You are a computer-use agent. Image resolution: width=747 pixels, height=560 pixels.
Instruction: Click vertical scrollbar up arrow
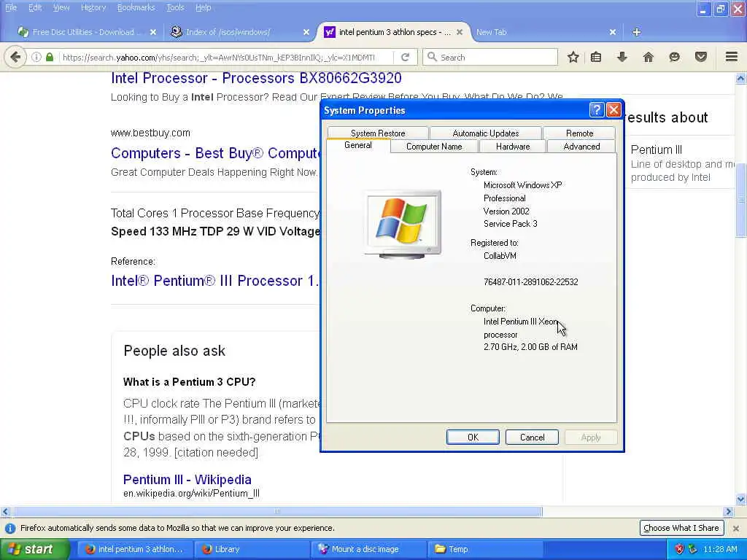(740, 78)
